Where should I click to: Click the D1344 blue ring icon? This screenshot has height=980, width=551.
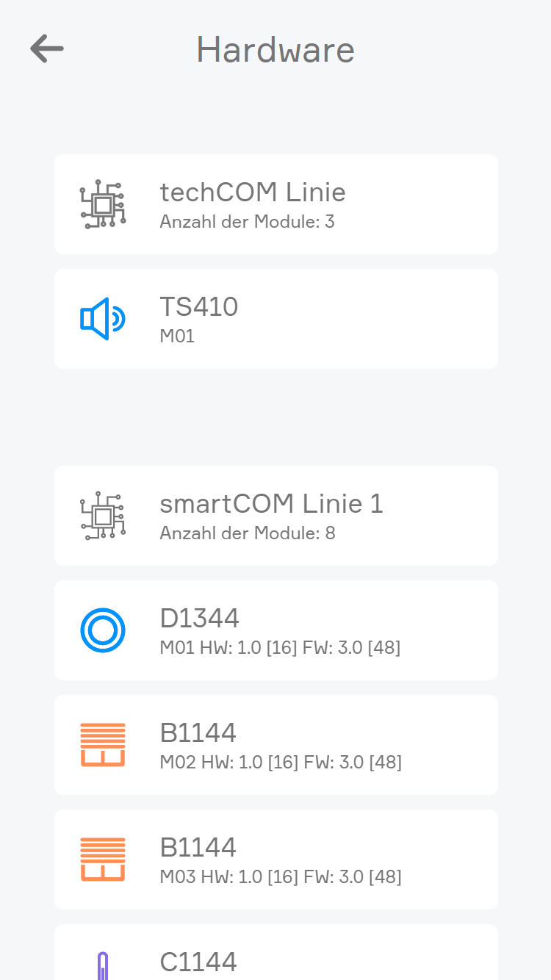pos(103,630)
